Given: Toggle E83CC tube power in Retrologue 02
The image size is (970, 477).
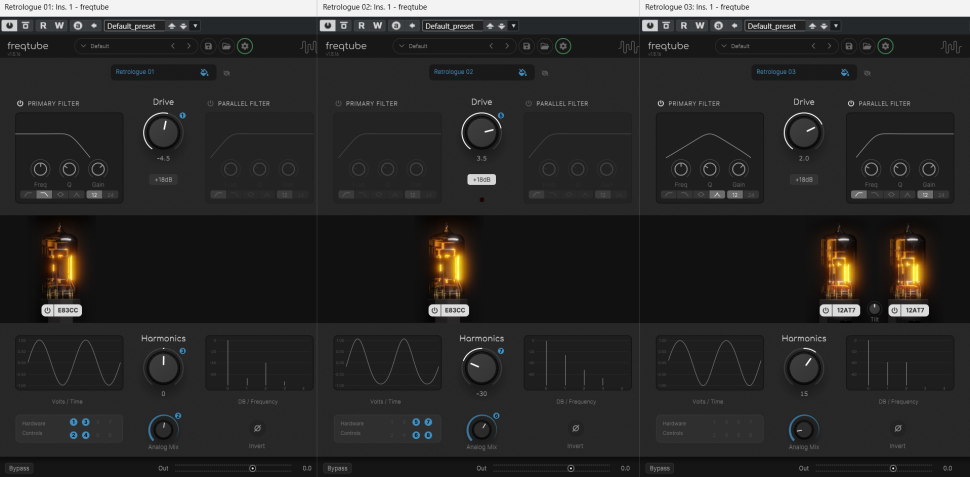Looking at the screenshot, I should 436,310.
